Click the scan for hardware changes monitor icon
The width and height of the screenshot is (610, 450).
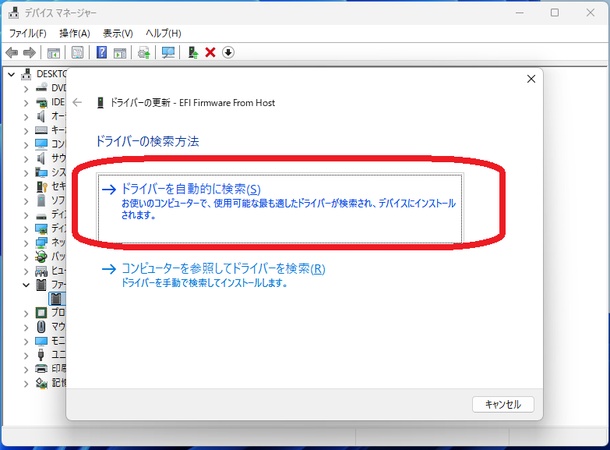coord(168,53)
